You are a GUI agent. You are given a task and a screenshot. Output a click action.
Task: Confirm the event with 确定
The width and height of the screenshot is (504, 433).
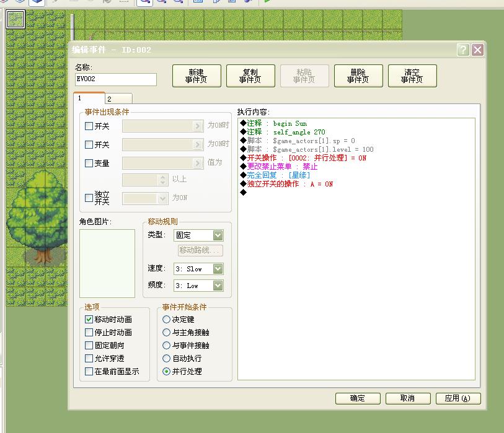click(358, 398)
